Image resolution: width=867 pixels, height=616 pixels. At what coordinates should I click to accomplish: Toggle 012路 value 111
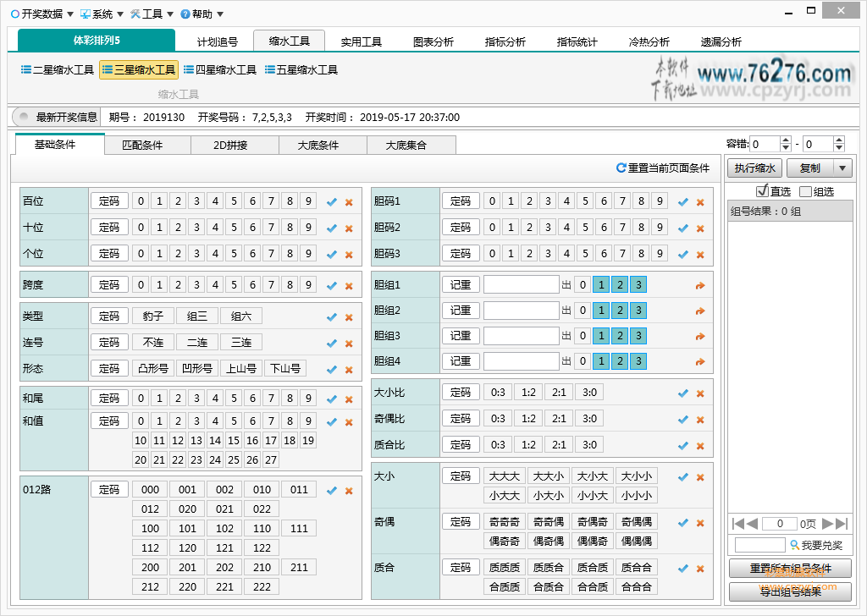coord(299,528)
